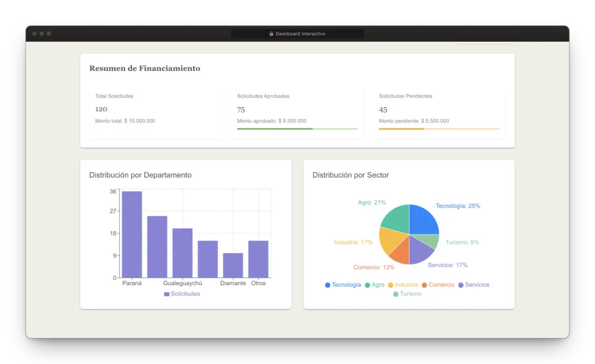Select the blue Tecnología pie slice
Image resolution: width=595 pixels, height=364 pixels.
(x=423, y=221)
